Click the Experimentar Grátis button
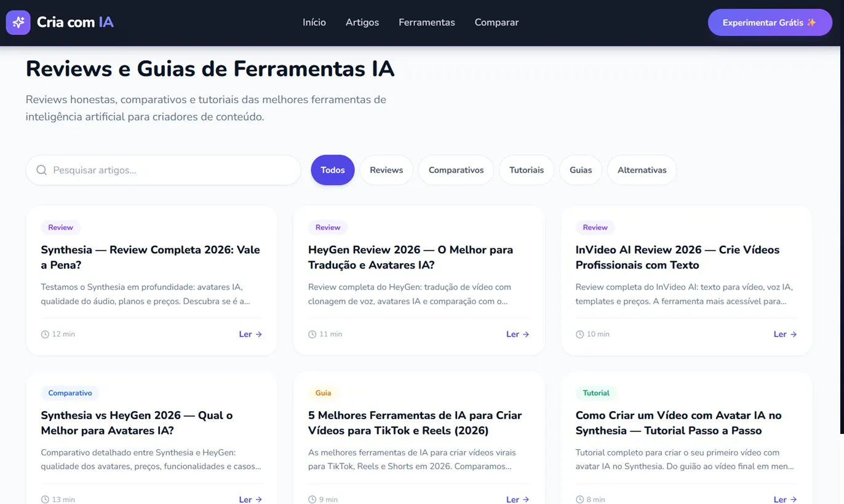 (x=770, y=23)
